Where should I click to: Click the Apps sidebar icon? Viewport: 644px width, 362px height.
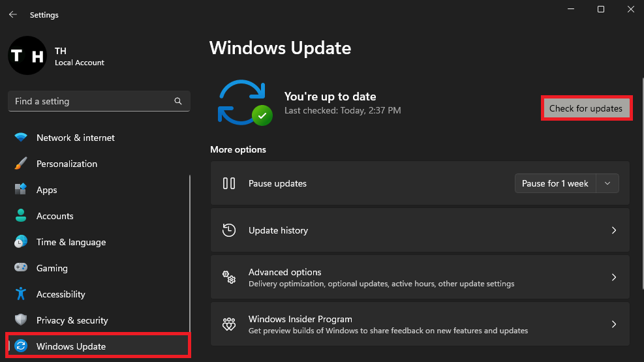point(20,189)
